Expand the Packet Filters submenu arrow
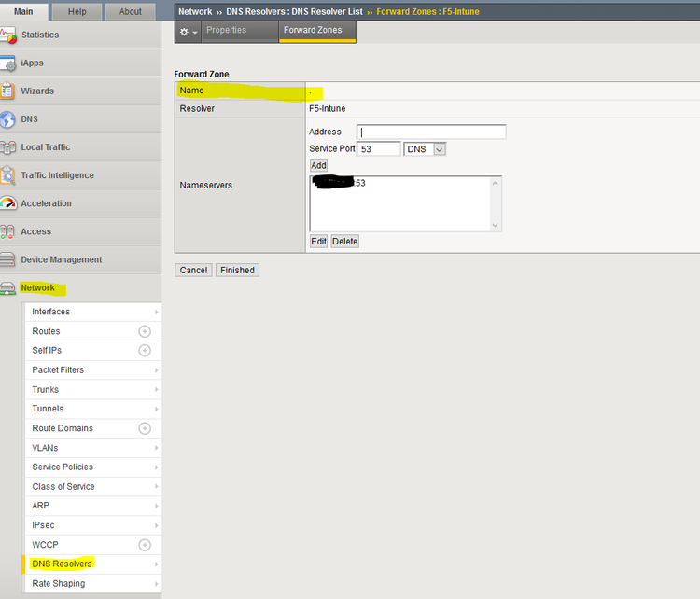 click(156, 370)
